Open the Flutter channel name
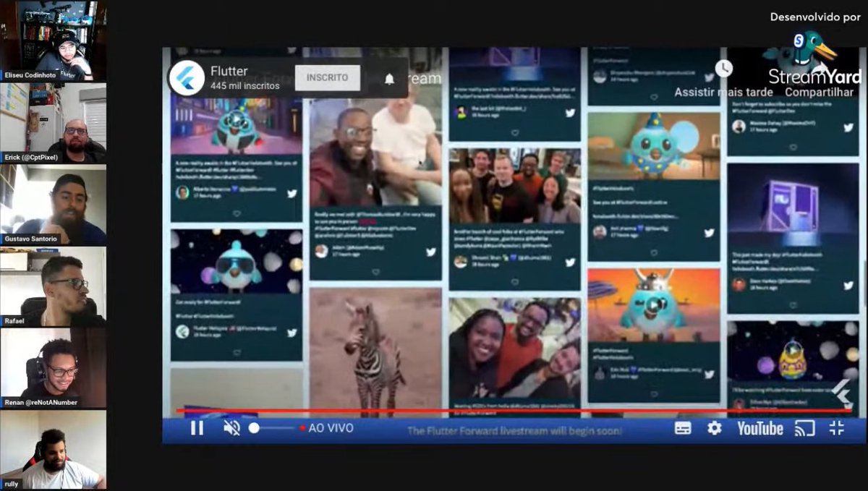868x491 pixels. (x=229, y=71)
